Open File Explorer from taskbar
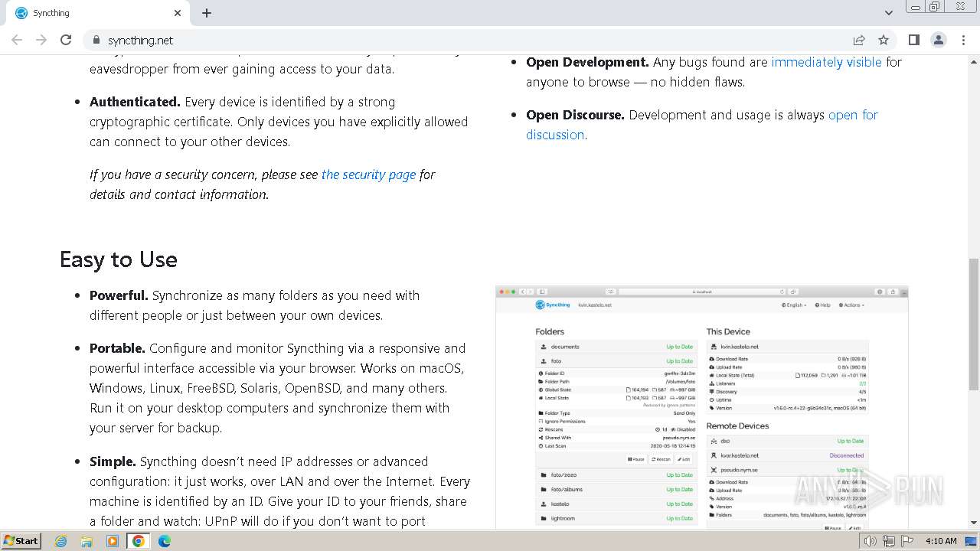Screen dimensions: 980x551 pos(87,541)
